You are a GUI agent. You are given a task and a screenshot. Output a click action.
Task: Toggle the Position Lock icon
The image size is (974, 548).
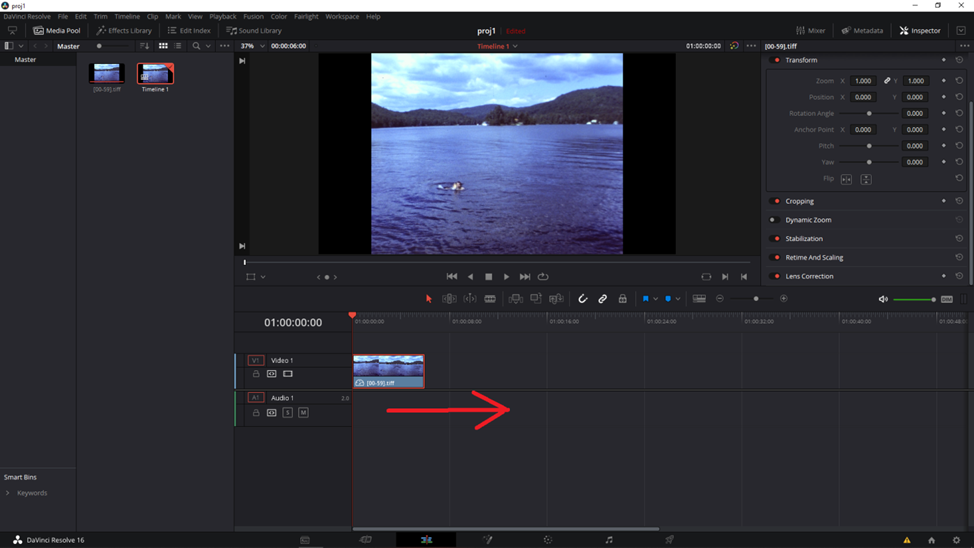[622, 299]
